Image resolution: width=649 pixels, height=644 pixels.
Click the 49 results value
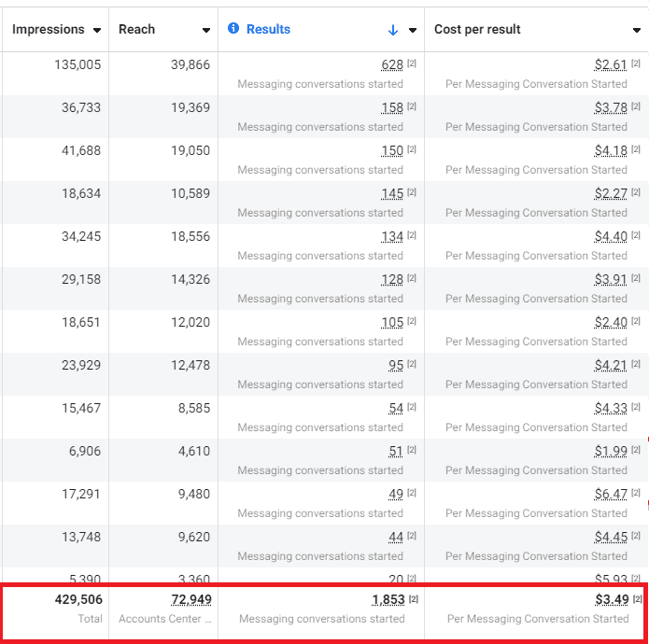[396, 495]
